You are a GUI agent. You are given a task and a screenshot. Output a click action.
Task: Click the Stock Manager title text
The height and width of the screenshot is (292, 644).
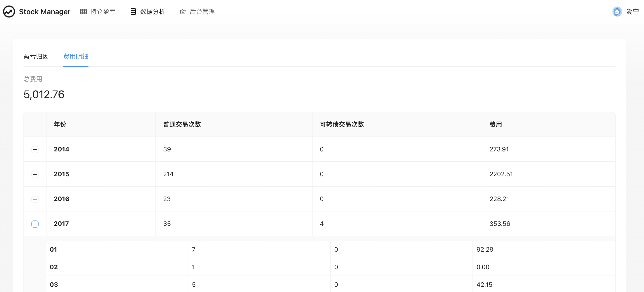(45, 12)
